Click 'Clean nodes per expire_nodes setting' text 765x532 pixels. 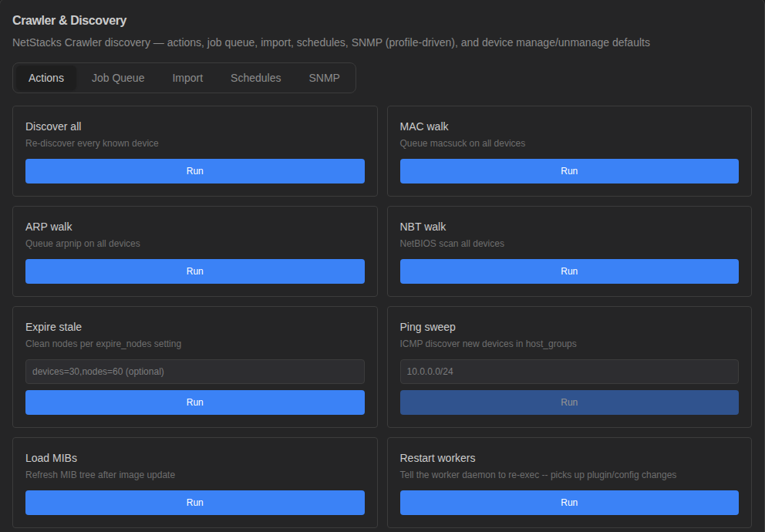tap(103, 344)
